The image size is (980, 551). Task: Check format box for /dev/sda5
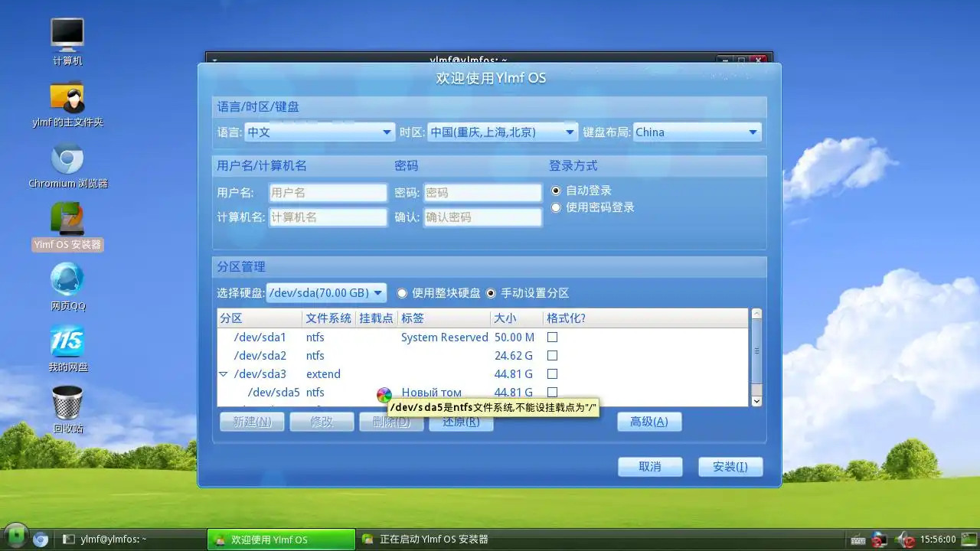tap(552, 392)
